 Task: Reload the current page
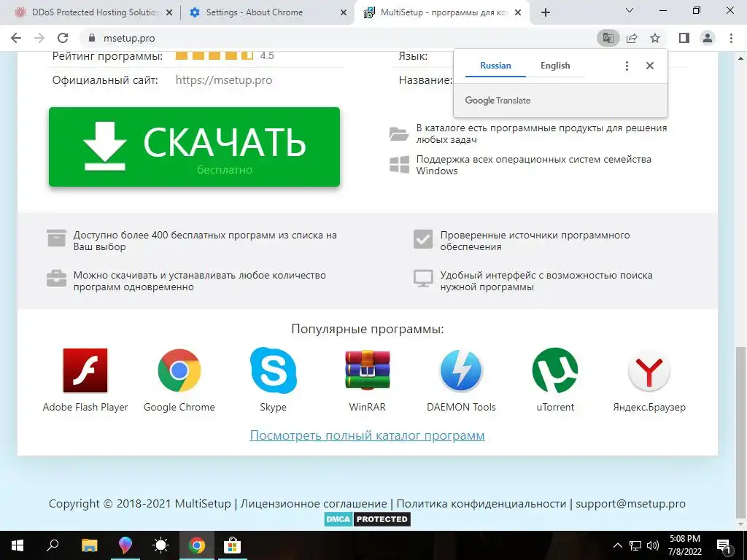(63, 38)
